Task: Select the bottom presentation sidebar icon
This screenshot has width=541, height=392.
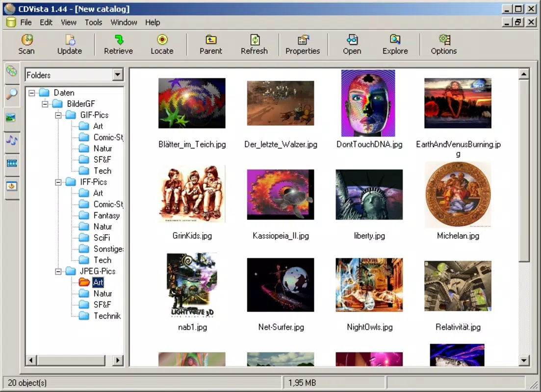Action: point(11,186)
